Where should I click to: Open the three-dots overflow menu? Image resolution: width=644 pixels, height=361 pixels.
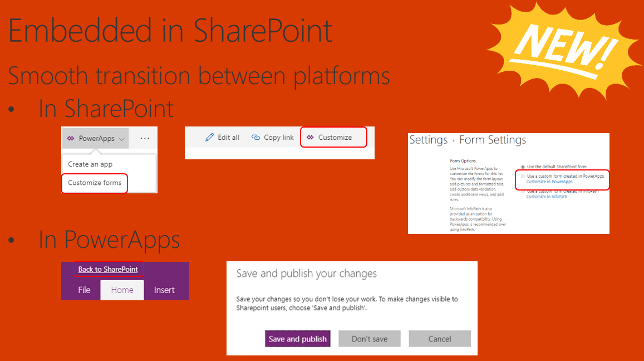(145, 138)
